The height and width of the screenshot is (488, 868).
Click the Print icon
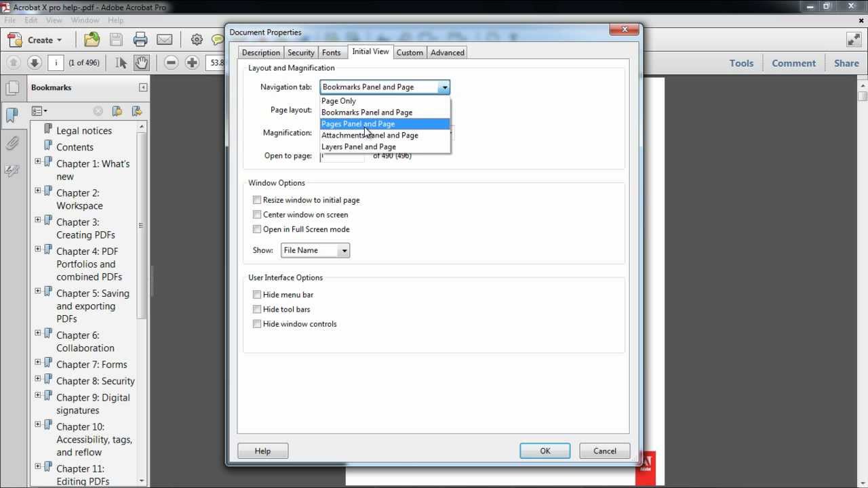pyautogui.click(x=140, y=40)
